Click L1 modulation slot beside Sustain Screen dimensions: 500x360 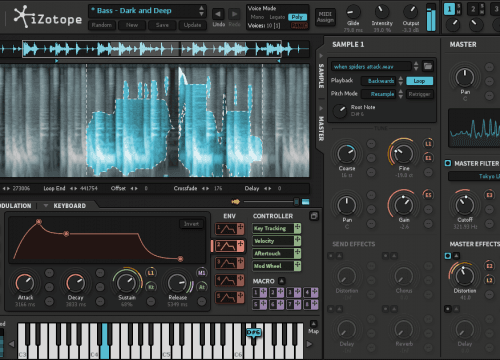click(x=151, y=273)
